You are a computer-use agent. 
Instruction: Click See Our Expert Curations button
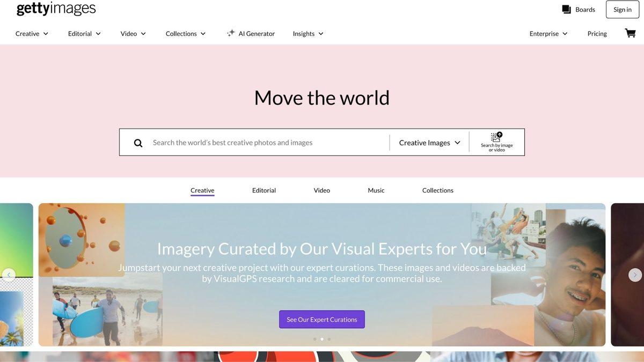coord(322,320)
